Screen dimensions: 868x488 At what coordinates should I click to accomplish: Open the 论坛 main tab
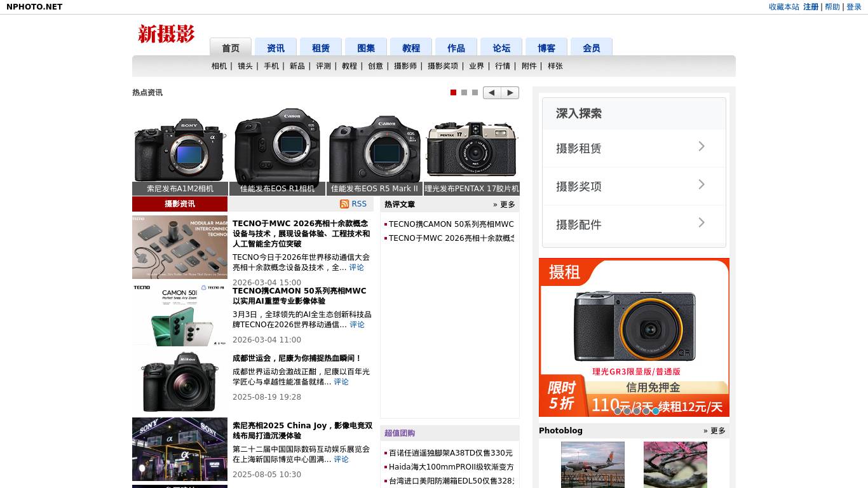coord(501,48)
